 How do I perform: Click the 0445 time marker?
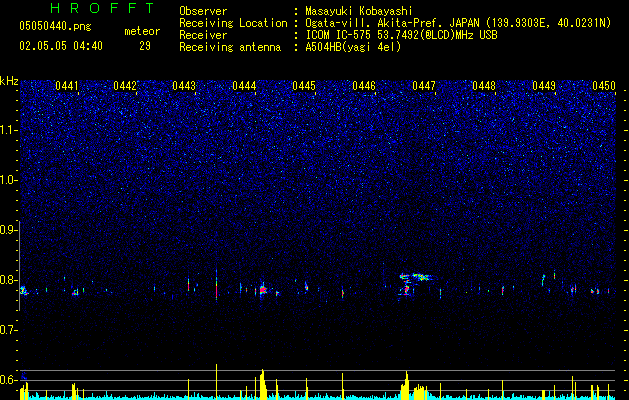(304, 86)
